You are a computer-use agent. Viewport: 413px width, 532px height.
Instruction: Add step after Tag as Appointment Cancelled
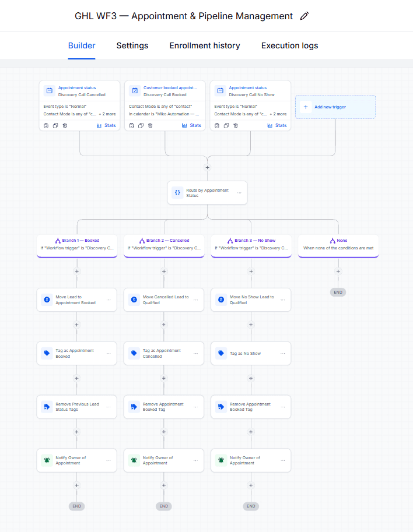point(164,378)
